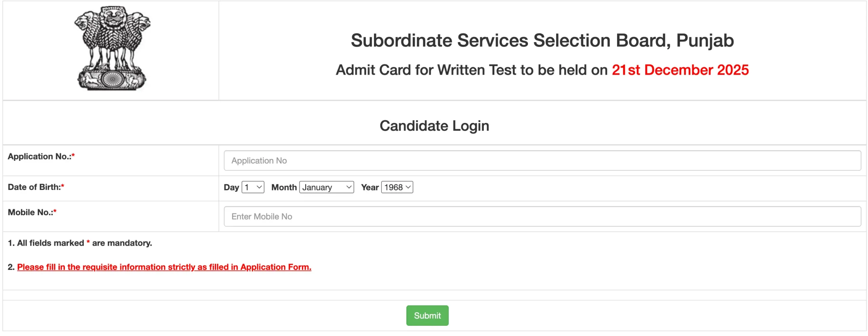The height and width of the screenshot is (336, 868).
Task: Click the Day label text
Action: [x=231, y=187]
